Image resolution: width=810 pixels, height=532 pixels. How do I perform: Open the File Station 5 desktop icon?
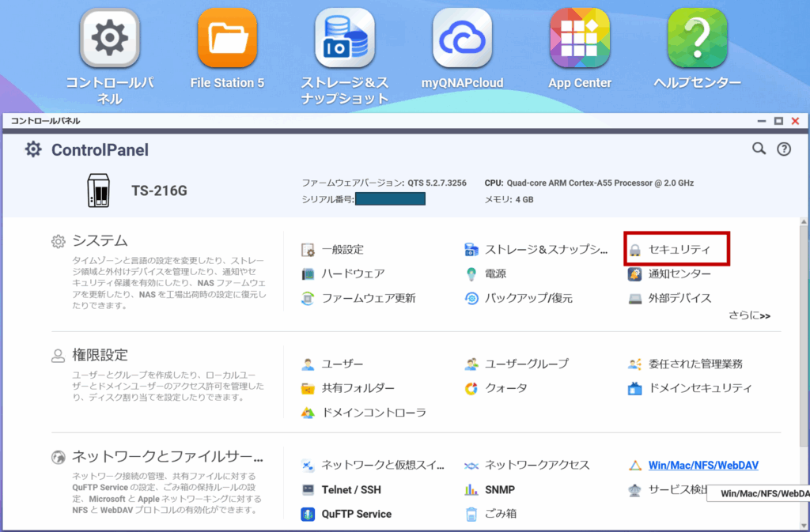coord(227,38)
